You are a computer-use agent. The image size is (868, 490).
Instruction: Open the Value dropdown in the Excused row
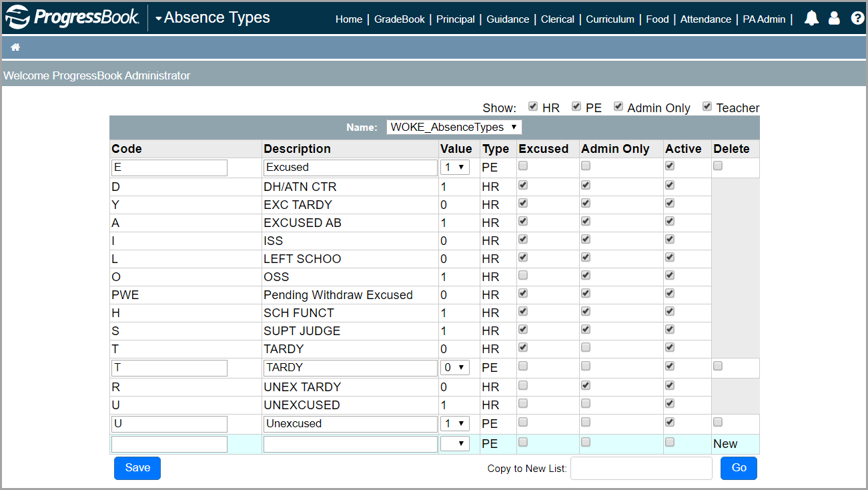pyautogui.click(x=454, y=167)
